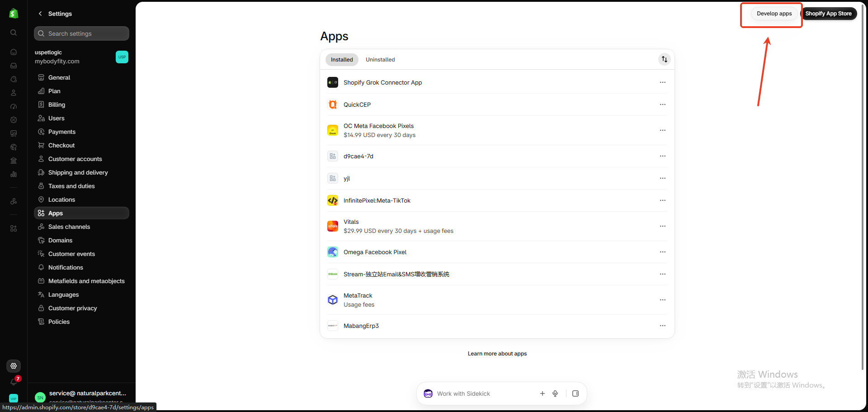Open the d9cae4-7d app row
Image resolution: width=868 pixels, height=412 pixels.
[x=497, y=156]
